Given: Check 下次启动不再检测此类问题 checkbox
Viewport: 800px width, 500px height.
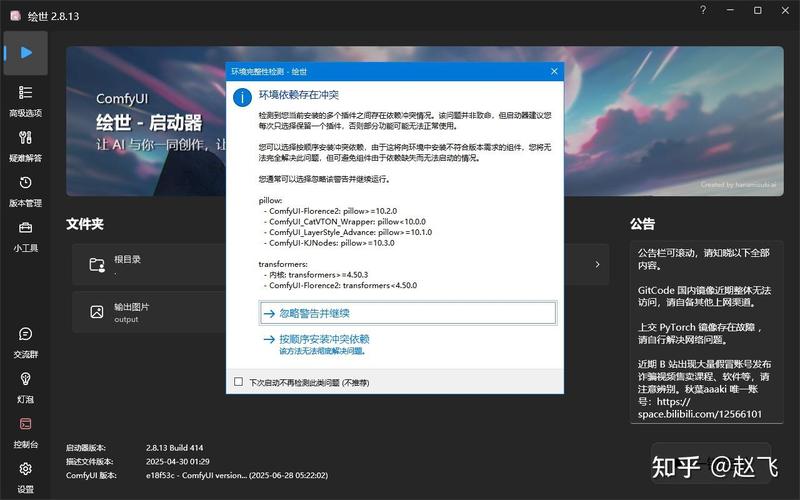Looking at the screenshot, I should tap(238, 382).
